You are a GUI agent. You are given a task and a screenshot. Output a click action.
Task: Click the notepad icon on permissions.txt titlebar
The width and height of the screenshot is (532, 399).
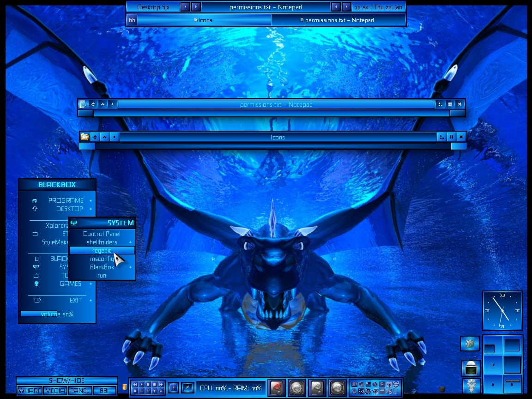(83, 104)
